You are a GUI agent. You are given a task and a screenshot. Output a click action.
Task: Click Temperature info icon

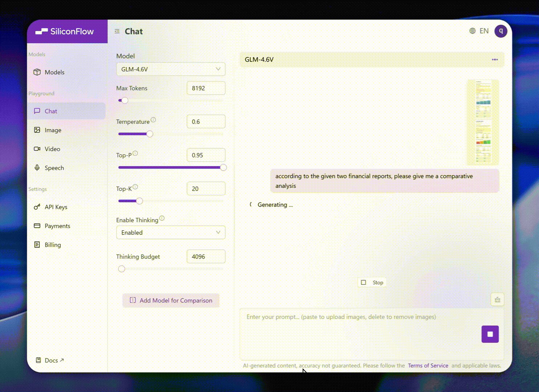point(153,120)
